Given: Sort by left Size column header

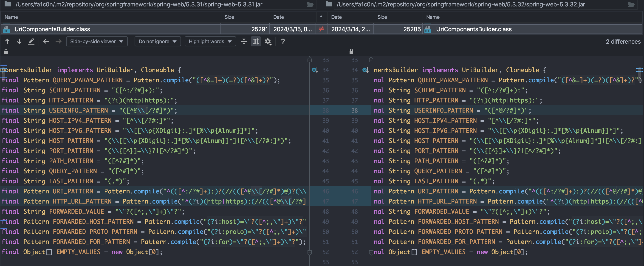Looking at the screenshot, I should 245,17.
